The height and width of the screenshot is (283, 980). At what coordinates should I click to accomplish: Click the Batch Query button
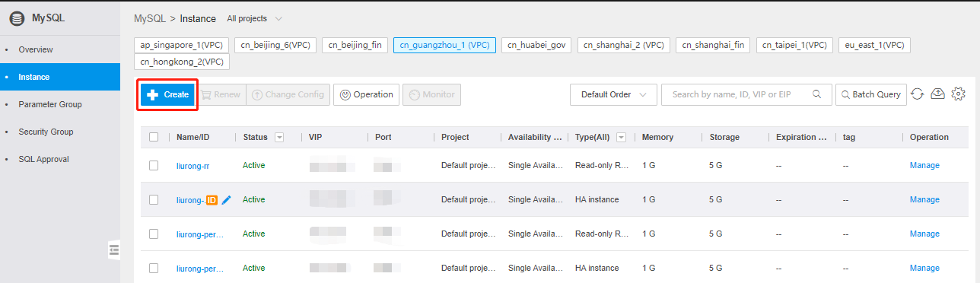[x=870, y=94]
